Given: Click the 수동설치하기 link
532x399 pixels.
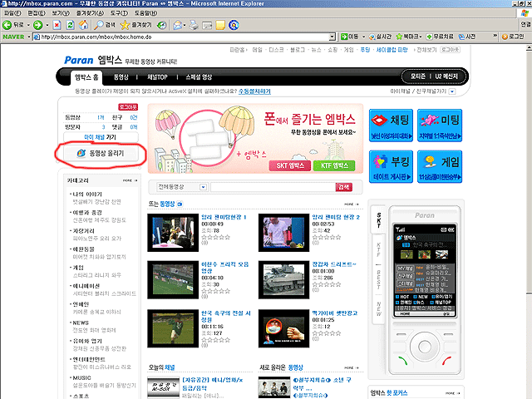Looking at the screenshot, I should coord(254,91).
